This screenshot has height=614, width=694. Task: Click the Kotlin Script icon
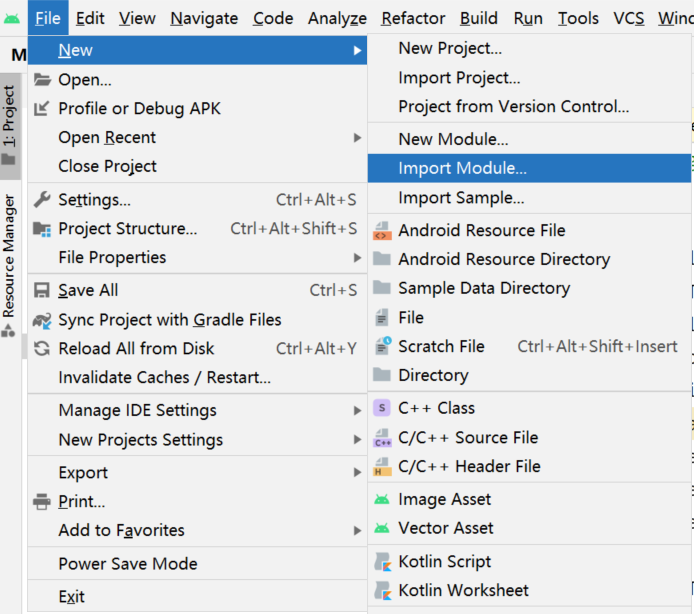383,562
